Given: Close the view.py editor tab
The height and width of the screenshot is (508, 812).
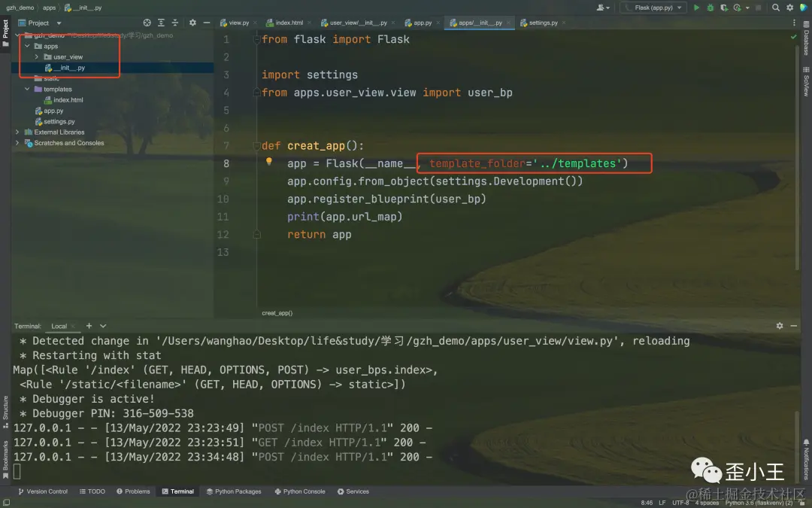Looking at the screenshot, I should coord(255,23).
